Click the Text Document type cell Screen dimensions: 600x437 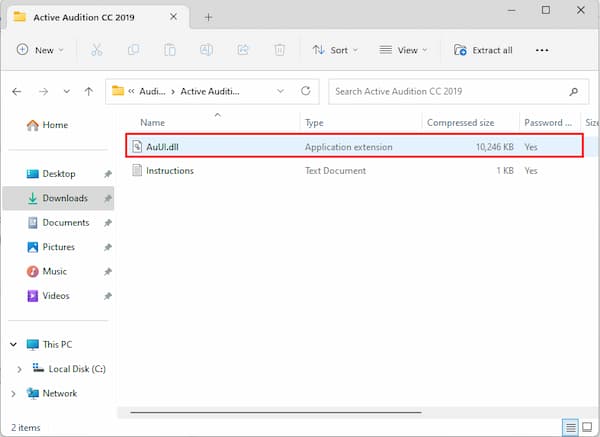click(335, 171)
